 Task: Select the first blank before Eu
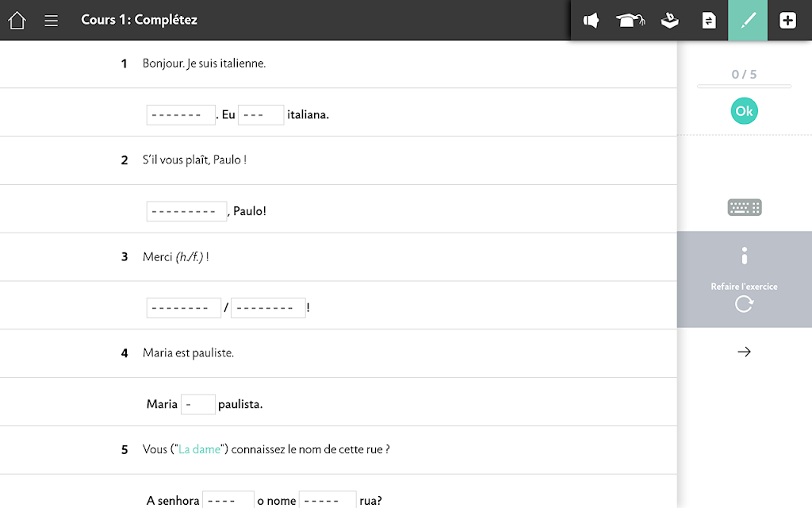[181, 114]
